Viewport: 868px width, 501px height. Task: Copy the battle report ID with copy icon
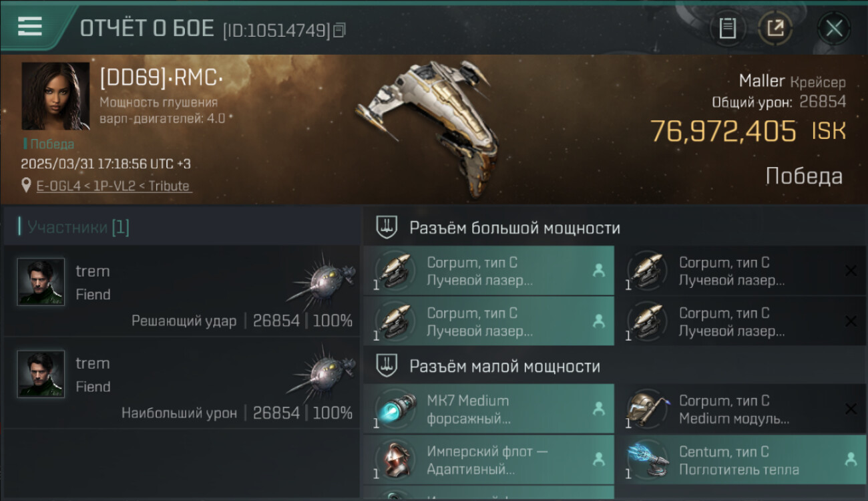(340, 30)
